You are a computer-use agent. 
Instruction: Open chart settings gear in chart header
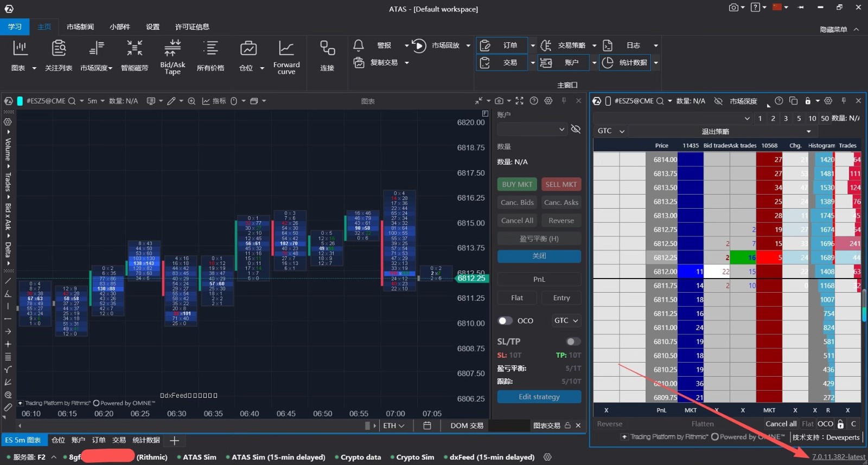coord(548,101)
